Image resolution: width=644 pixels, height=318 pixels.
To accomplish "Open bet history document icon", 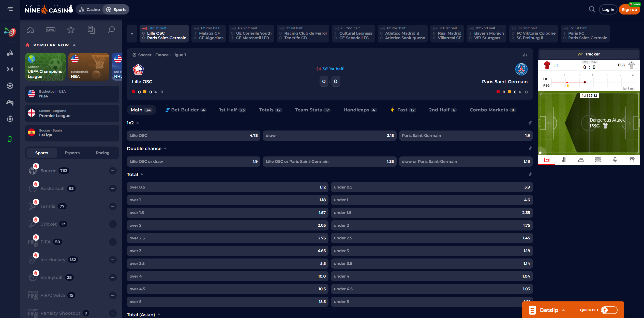I will pyautogui.click(x=91, y=30).
